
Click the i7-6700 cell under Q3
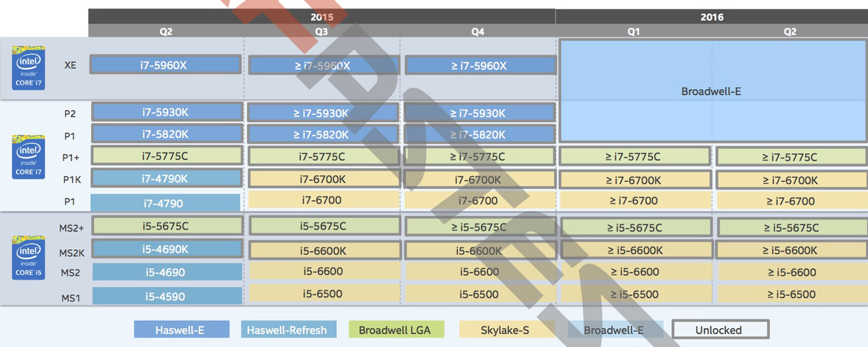point(323,200)
